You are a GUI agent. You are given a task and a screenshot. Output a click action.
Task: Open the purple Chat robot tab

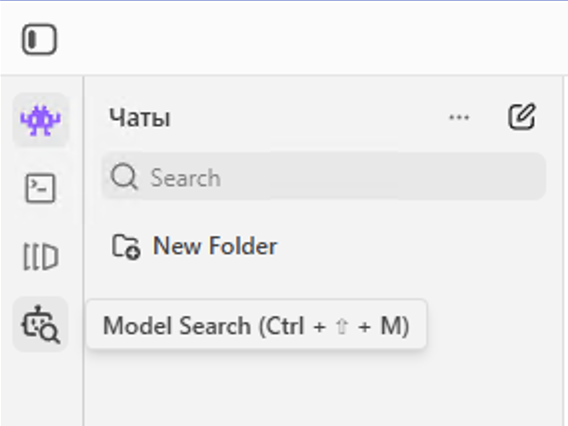pyautogui.click(x=41, y=120)
